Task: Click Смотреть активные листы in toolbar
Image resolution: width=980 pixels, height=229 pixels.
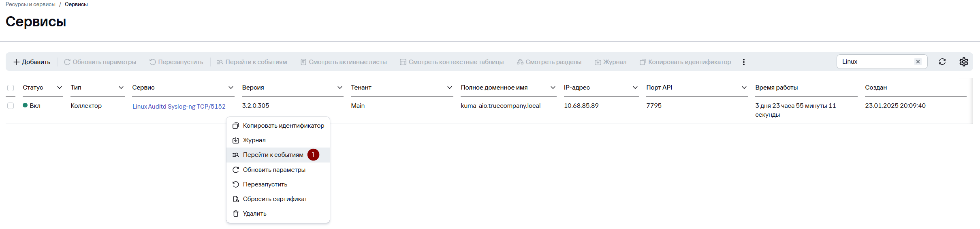Action: (x=344, y=62)
